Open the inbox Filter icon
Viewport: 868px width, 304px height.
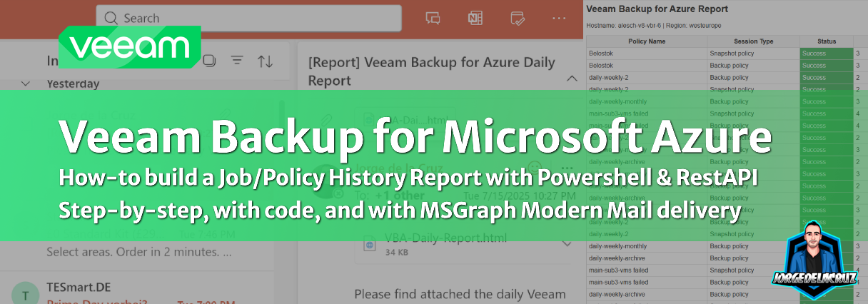click(237, 61)
